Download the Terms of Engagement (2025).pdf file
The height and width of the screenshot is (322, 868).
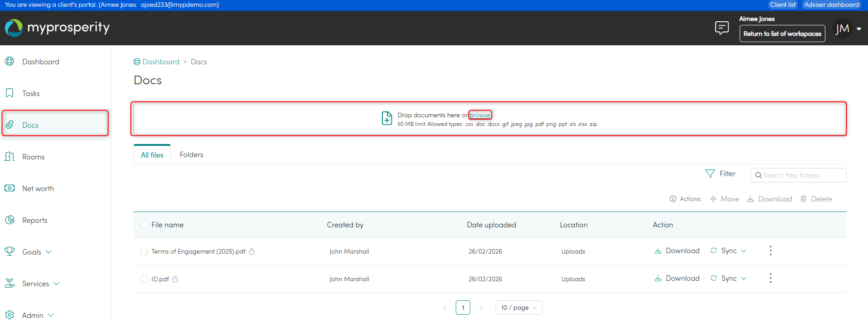[677, 251]
